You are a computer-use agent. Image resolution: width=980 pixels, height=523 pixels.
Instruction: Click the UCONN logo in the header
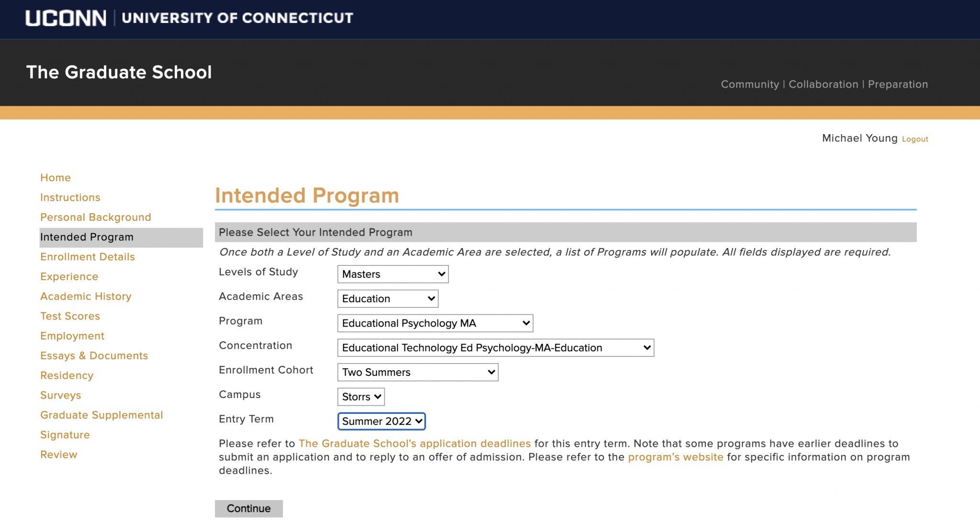point(66,18)
